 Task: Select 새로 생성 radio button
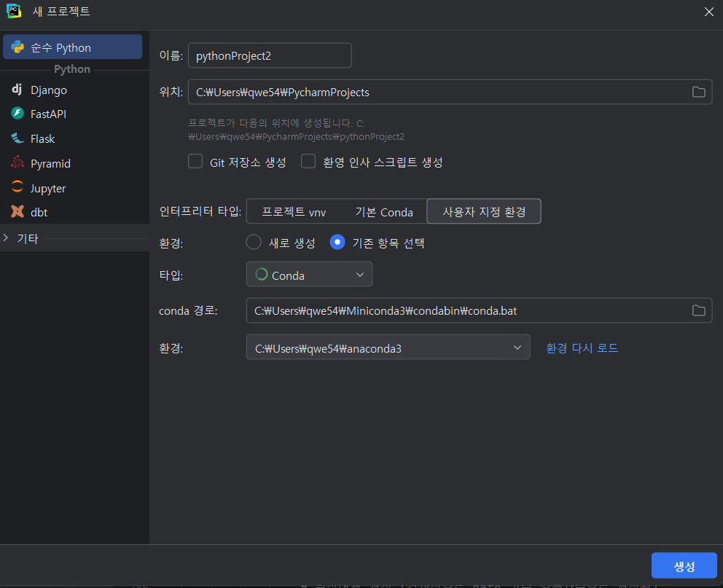[x=254, y=243]
